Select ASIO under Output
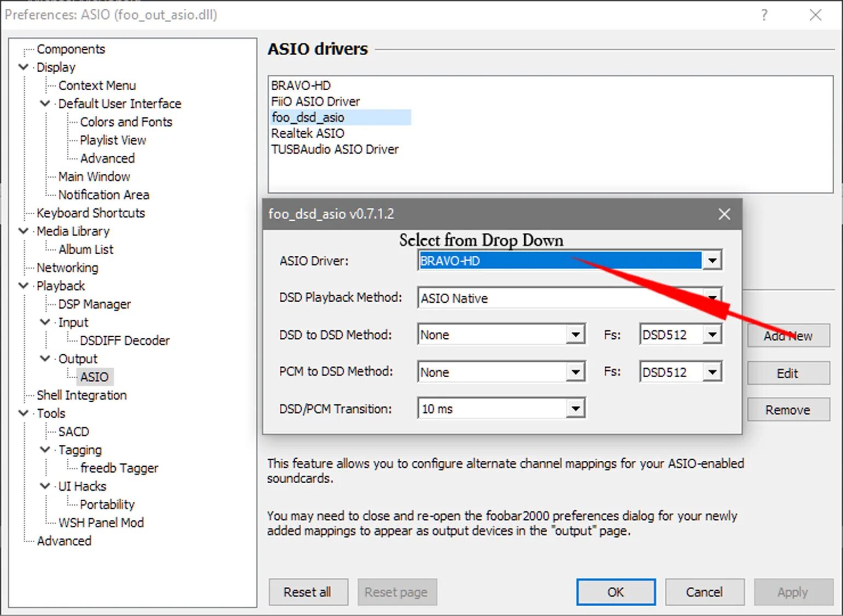The height and width of the screenshot is (616, 843). 95,377
